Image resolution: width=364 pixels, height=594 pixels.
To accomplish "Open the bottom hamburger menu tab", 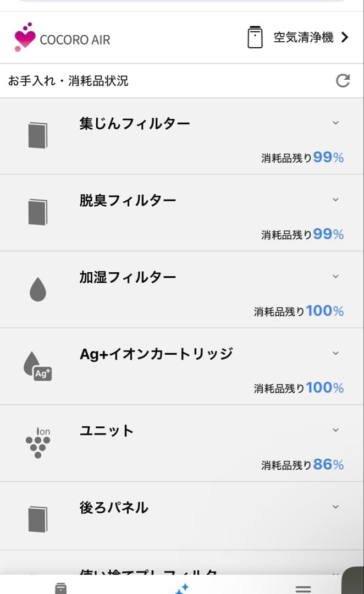I will point(303,588).
